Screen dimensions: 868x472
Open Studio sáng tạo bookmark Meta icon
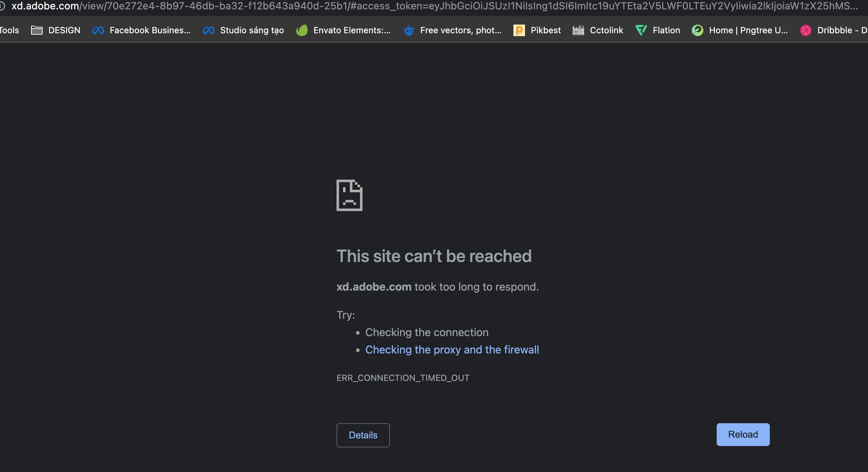[x=209, y=30]
